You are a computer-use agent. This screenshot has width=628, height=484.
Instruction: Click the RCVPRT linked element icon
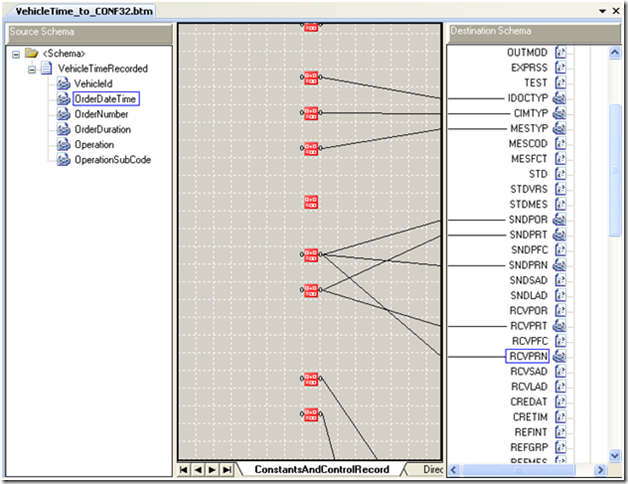click(560, 326)
